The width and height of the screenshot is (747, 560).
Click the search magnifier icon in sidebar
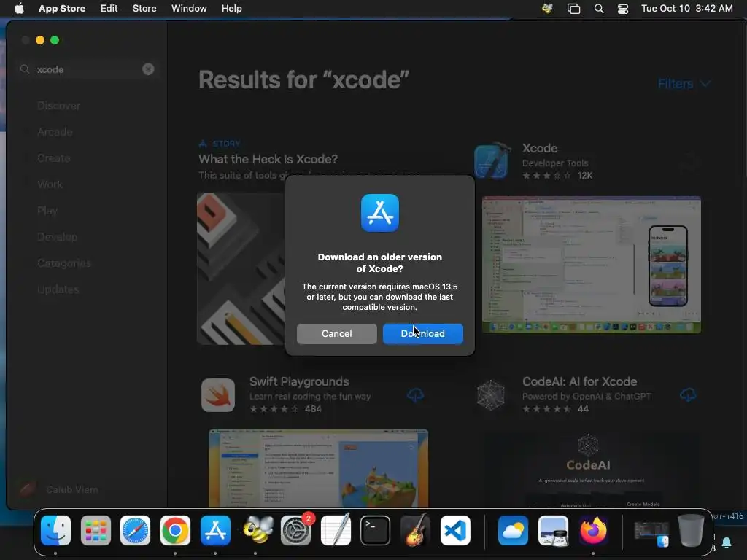tap(25, 69)
